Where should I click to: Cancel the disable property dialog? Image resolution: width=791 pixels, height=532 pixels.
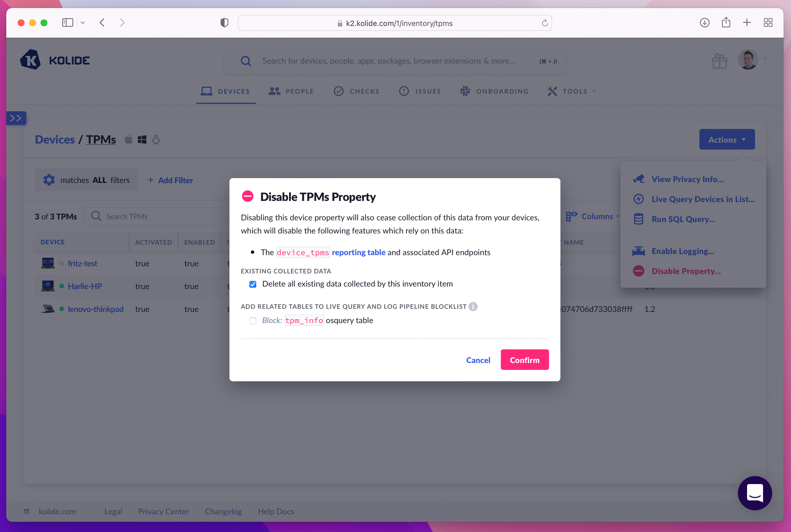[x=478, y=360]
